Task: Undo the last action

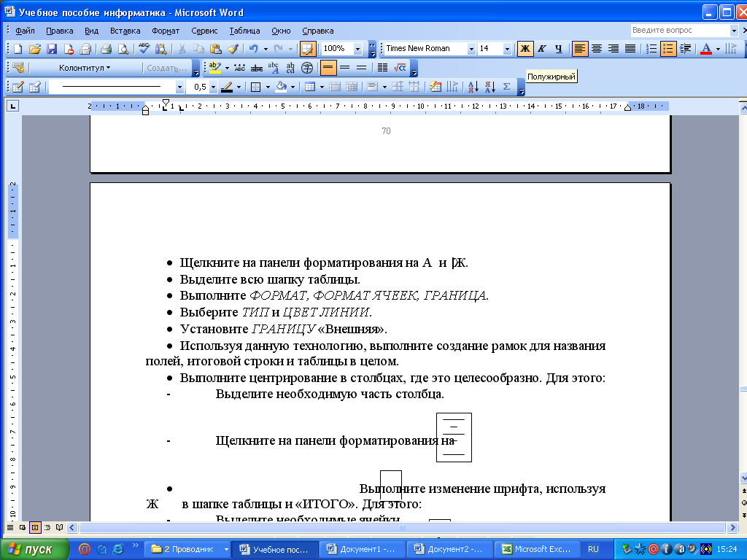Action: [253, 49]
